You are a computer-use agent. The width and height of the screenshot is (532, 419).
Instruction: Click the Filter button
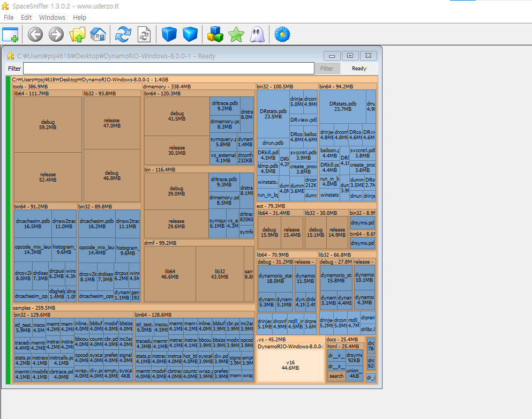pyautogui.click(x=327, y=69)
